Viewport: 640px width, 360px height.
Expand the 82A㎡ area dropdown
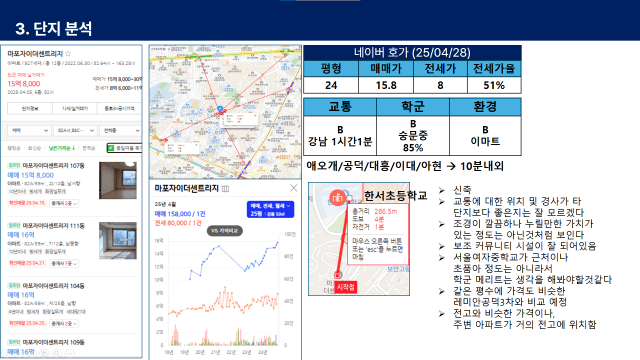75,130
